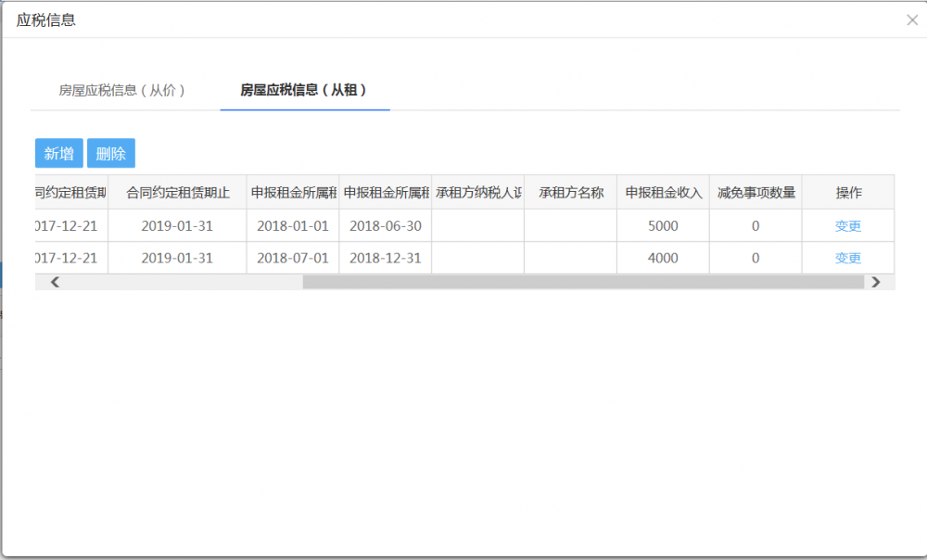Click the 删除 (Delete) button
Image resolution: width=927 pixels, height=560 pixels.
click(111, 153)
